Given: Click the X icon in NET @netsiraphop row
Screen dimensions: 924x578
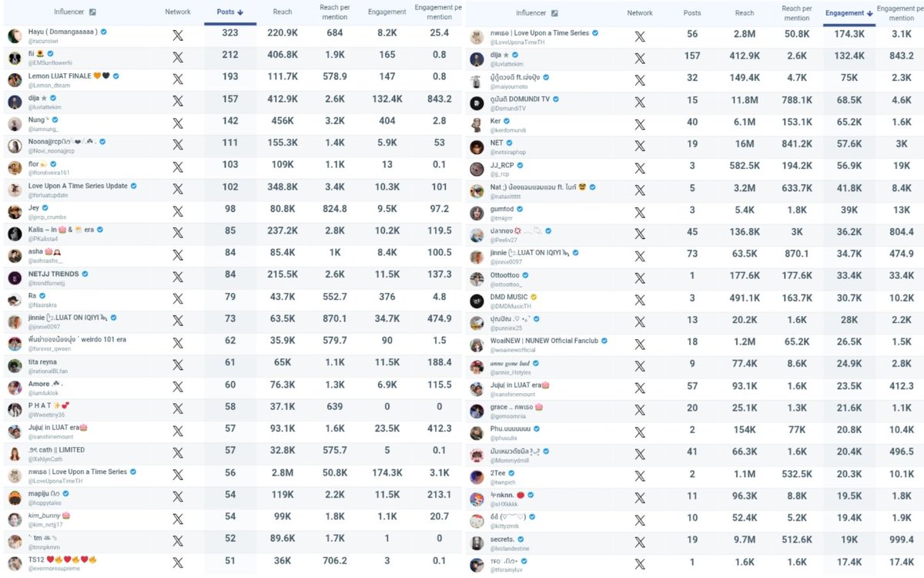Looking at the screenshot, I should 640,146.
